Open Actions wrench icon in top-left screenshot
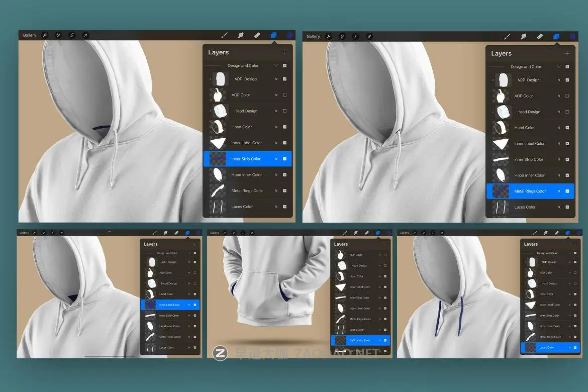588x392 pixels. pyautogui.click(x=45, y=35)
